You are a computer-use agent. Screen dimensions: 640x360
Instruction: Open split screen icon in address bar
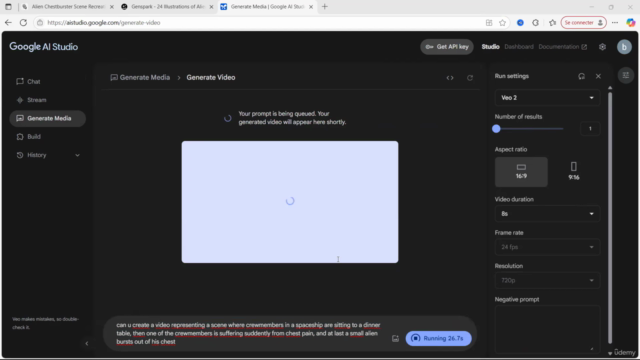(x=489, y=23)
